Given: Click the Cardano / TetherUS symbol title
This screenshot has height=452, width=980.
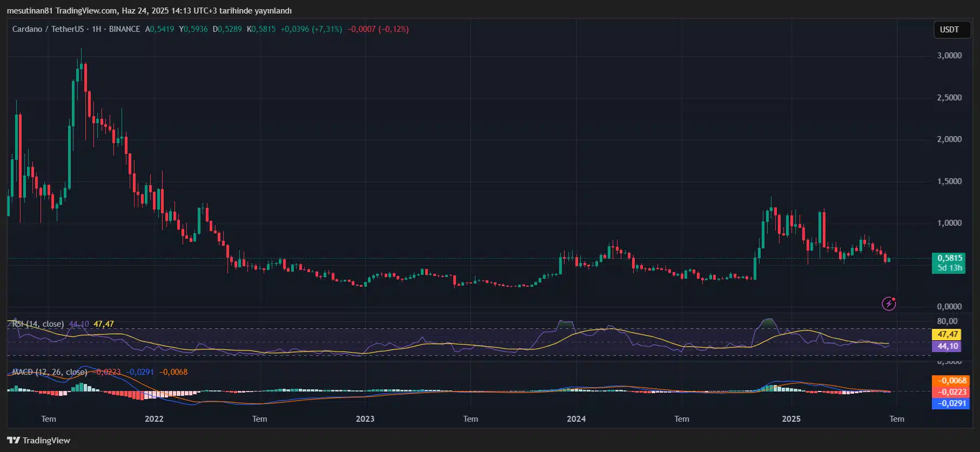Looking at the screenshot, I should tap(48, 29).
